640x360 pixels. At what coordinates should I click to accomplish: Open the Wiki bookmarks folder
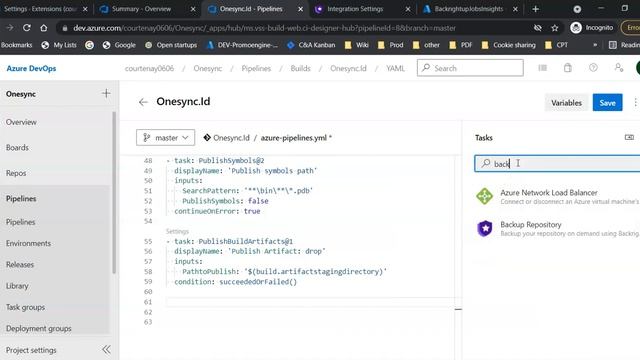[356, 45]
